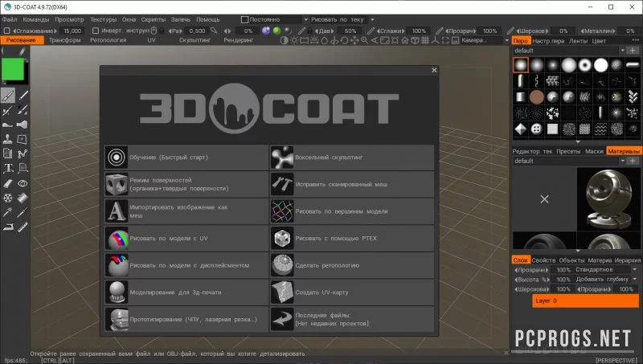
Task: Click the blue depth channel sphere icon
Action: point(266,31)
